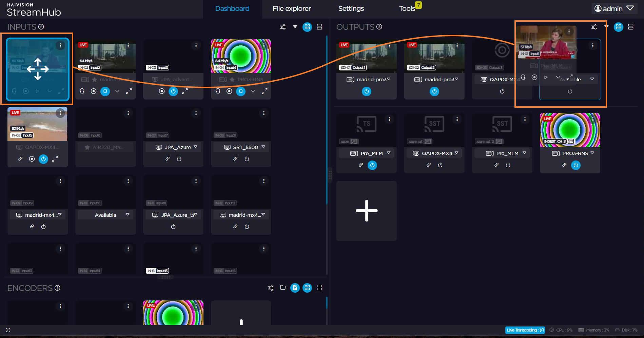Open filter options in Inputs panel
The height and width of the screenshot is (338, 644).
[x=295, y=27]
